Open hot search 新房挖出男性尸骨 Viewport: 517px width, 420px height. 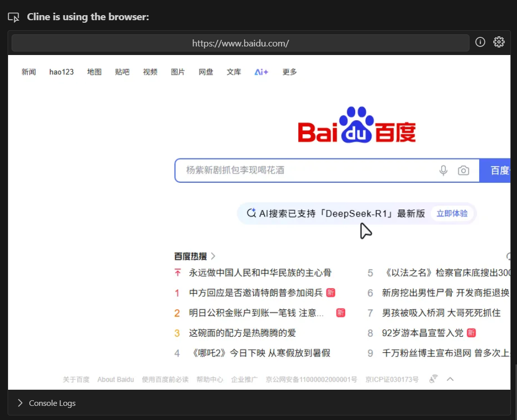pyautogui.click(x=446, y=293)
